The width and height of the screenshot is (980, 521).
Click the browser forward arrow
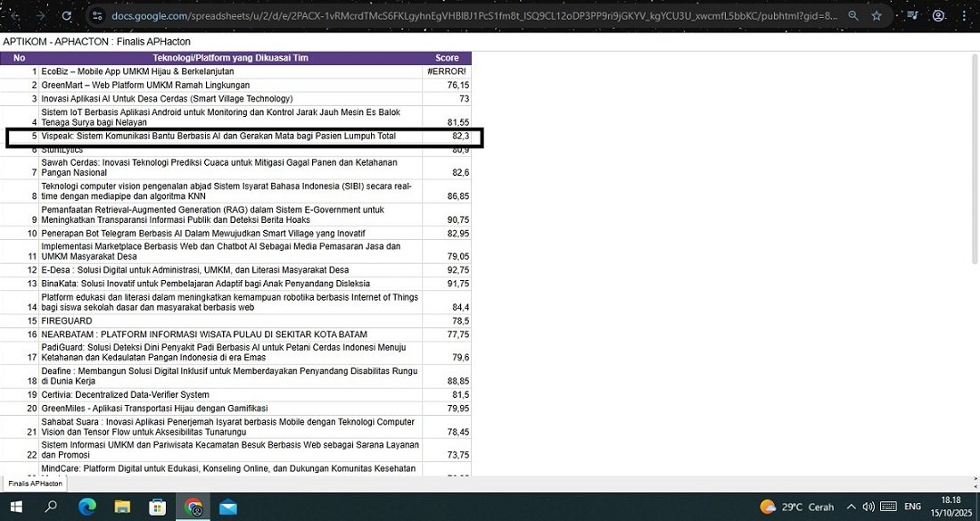40,16
